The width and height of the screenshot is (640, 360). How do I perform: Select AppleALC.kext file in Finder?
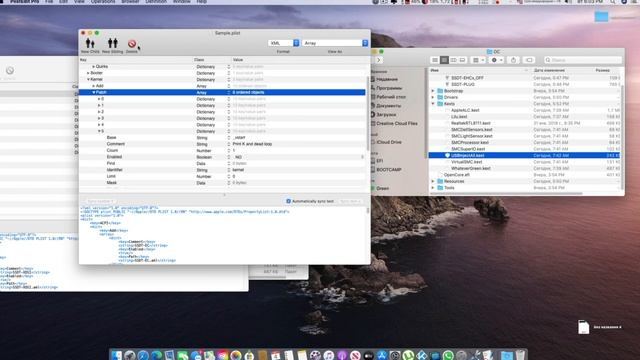coord(465,110)
